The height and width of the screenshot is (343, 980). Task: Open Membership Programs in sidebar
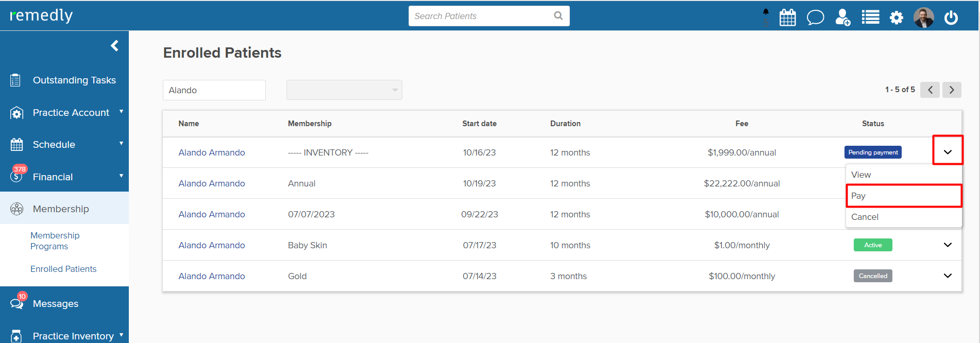pos(55,241)
